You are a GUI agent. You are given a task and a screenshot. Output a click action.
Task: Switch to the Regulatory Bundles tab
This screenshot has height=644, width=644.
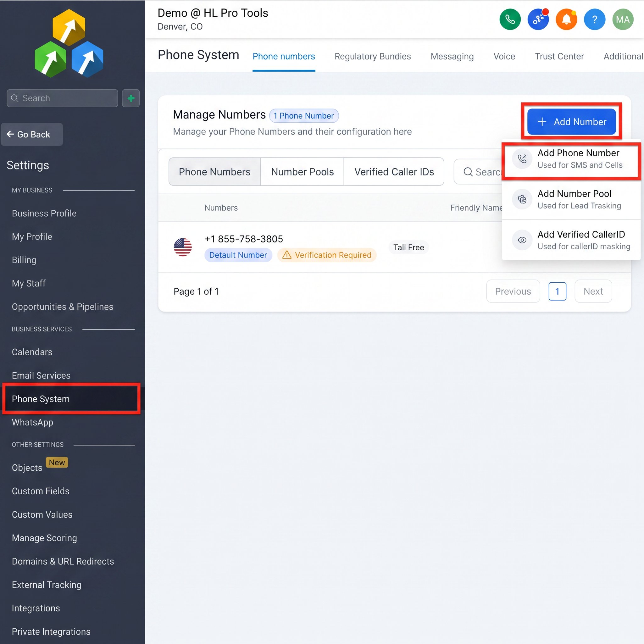[x=373, y=56]
